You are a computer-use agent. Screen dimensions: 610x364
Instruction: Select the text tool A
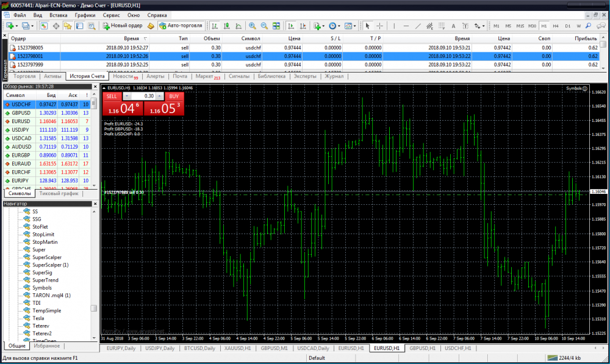[453, 26]
